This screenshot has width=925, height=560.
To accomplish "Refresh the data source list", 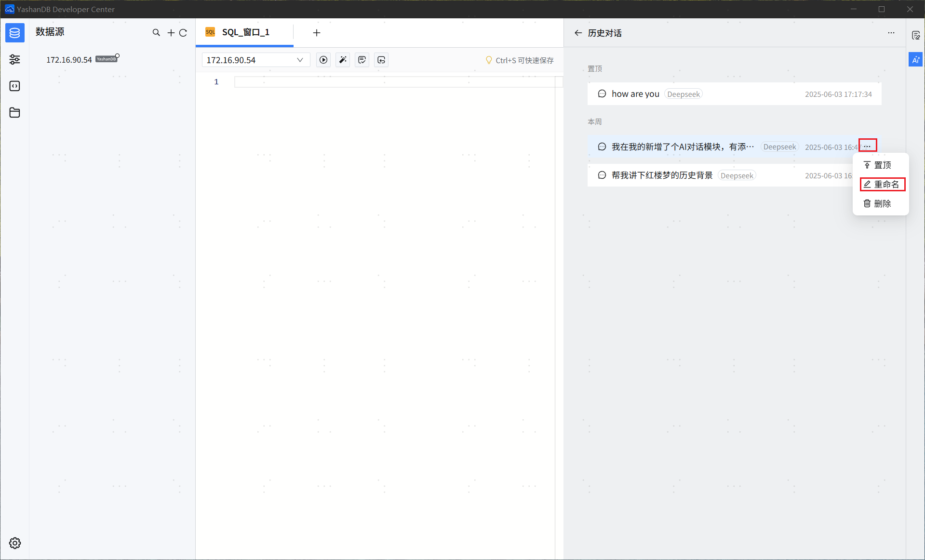I will click(x=183, y=33).
